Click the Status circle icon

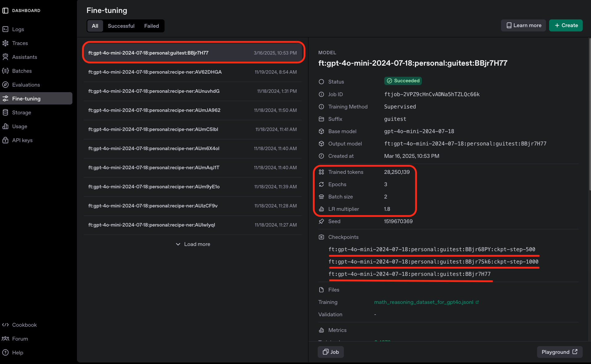(321, 82)
